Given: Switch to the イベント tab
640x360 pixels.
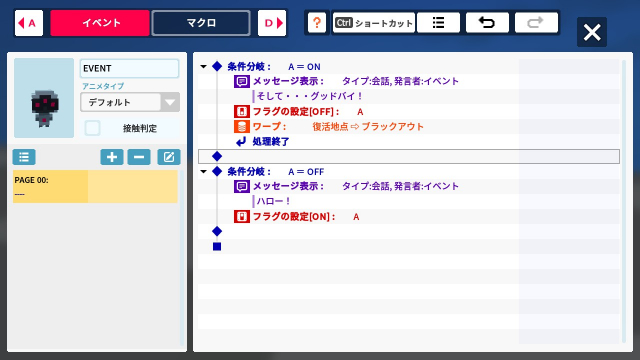Looking at the screenshot, I should point(100,23).
